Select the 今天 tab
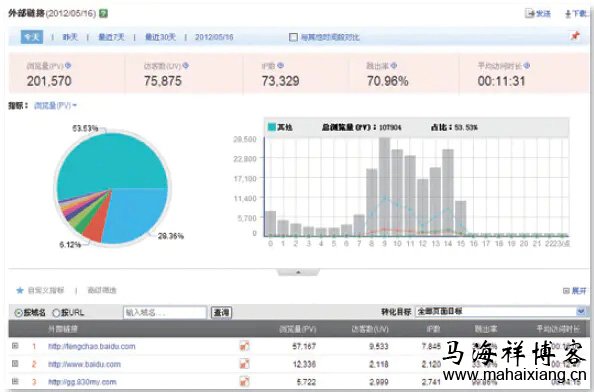Screen dimensions: 594x392 (32, 37)
